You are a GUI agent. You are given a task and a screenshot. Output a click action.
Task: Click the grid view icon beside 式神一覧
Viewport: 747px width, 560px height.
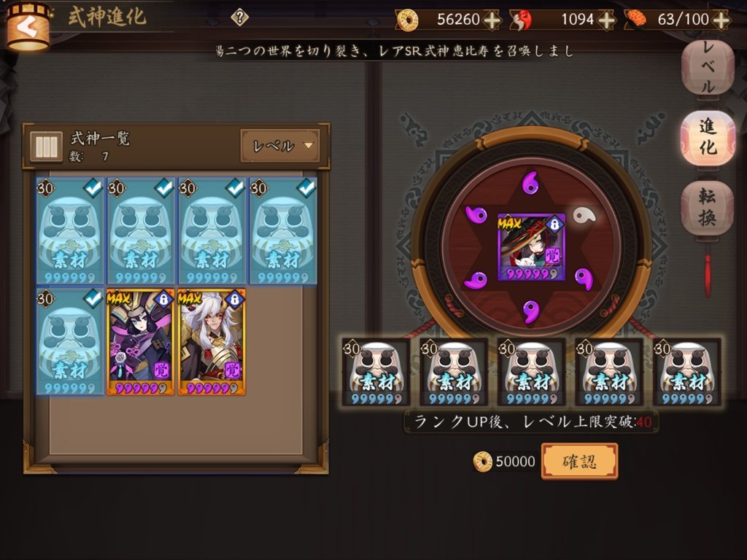pyautogui.click(x=46, y=146)
